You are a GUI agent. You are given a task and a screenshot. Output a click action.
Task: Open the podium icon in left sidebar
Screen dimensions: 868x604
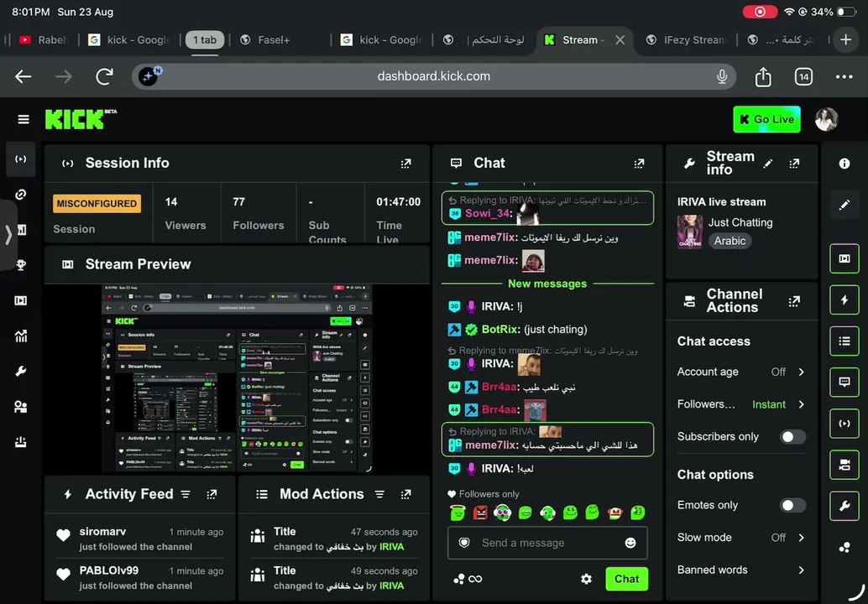(x=20, y=442)
